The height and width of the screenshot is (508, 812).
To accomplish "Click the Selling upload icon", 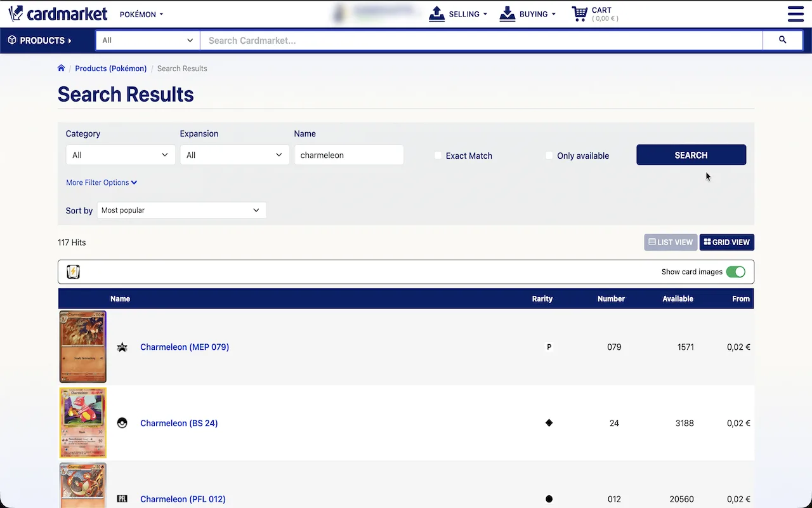I will click(436, 14).
